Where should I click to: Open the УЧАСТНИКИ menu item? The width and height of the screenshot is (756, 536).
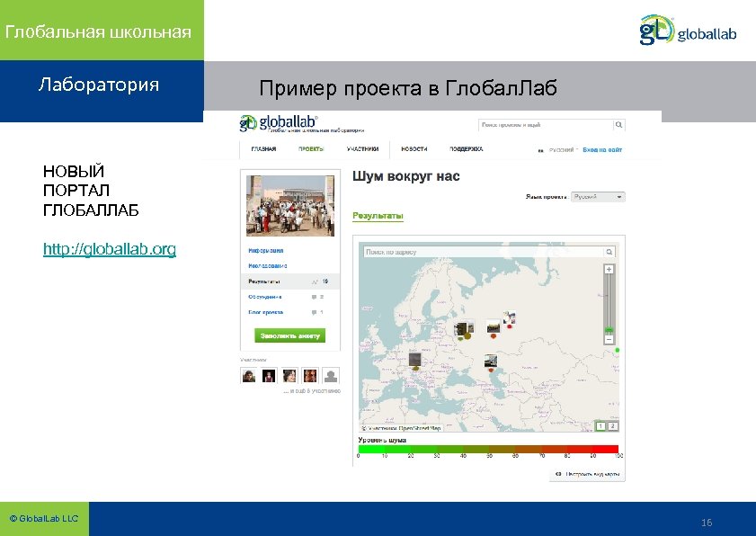362,149
